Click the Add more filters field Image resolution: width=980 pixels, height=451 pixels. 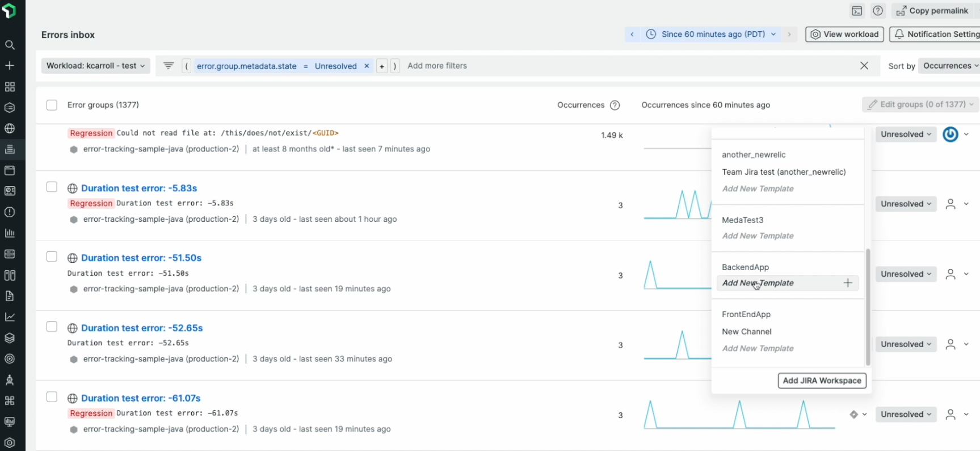click(437, 66)
